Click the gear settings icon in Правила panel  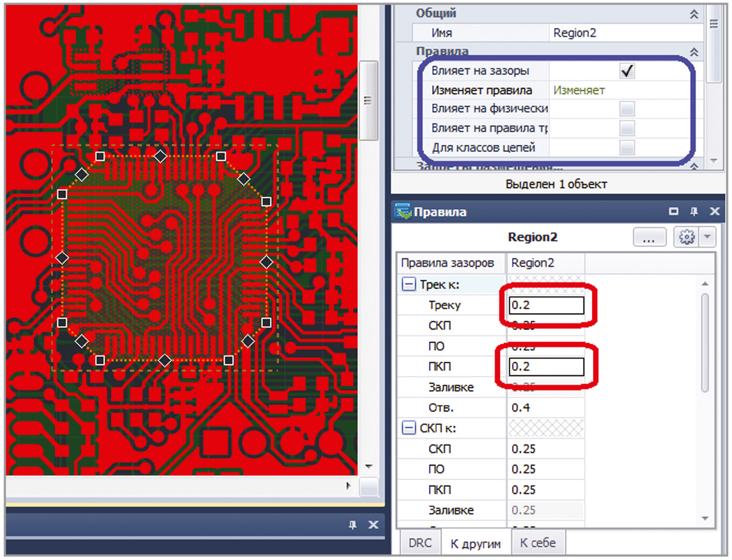coord(686,237)
